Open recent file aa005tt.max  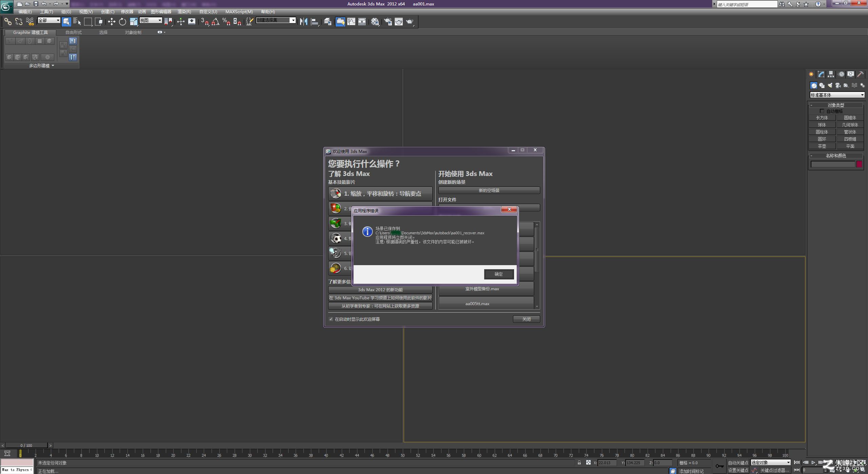click(486, 303)
